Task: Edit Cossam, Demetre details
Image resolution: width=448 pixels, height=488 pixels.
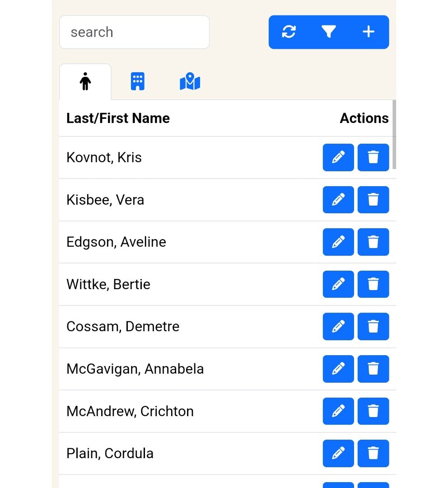Action: click(x=338, y=326)
